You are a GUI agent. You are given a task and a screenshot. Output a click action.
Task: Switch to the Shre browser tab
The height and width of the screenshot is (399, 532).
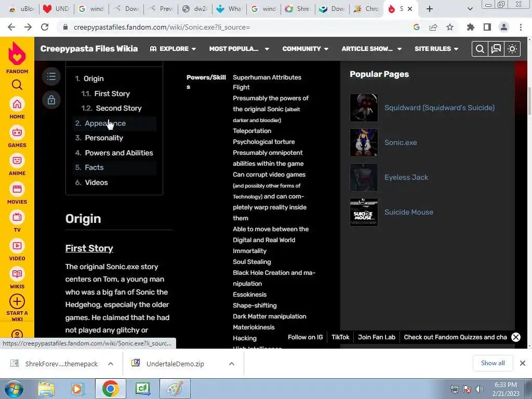coord(298,9)
